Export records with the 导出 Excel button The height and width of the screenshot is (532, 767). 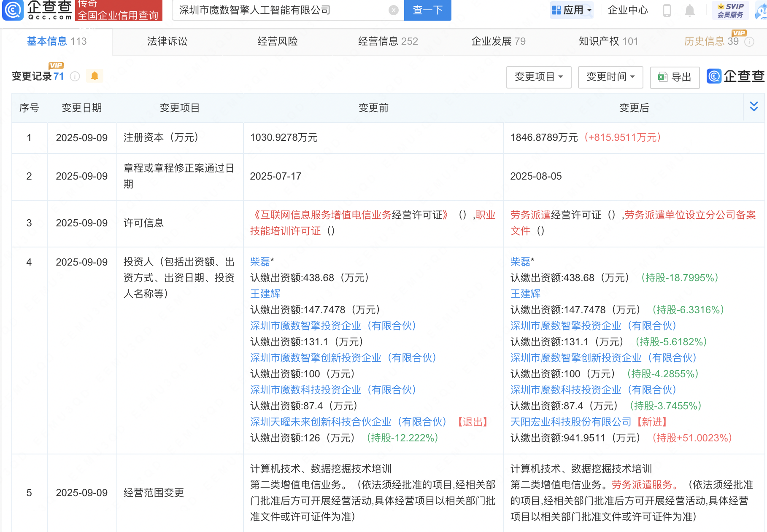pyautogui.click(x=674, y=77)
